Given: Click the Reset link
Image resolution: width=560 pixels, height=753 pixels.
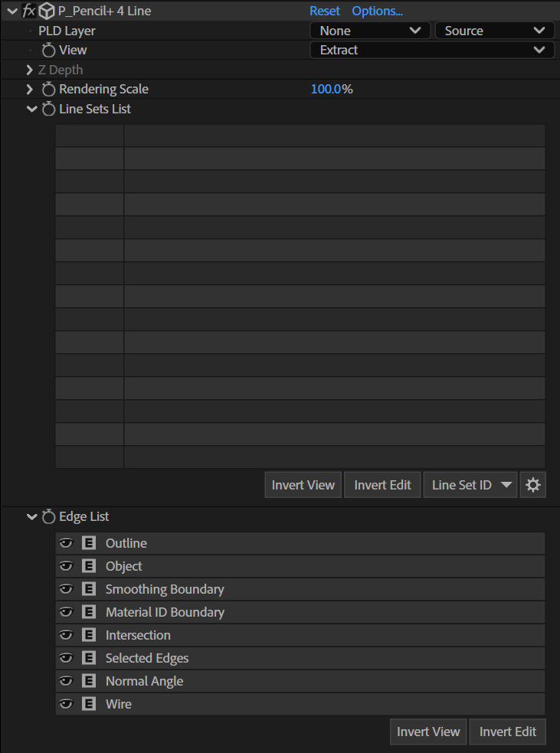Looking at the screenshot, I should tap(325, 11).
